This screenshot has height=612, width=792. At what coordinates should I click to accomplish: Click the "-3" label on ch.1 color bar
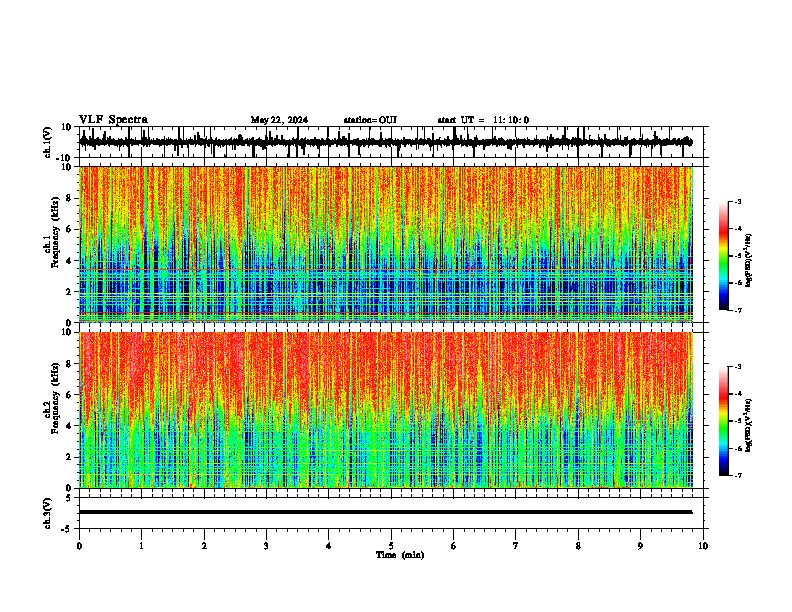tap(738, 201)
